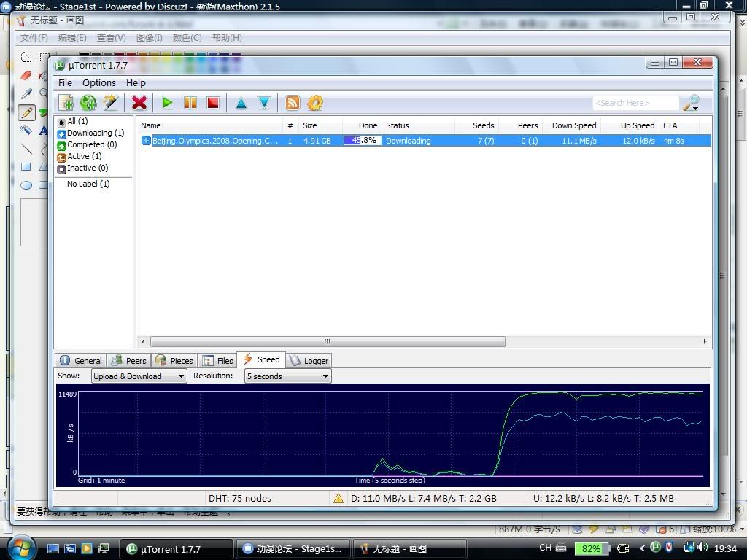Screen dimensions: 747x560
Task: Click the Search Here input field
Action: tap(635, 103)
